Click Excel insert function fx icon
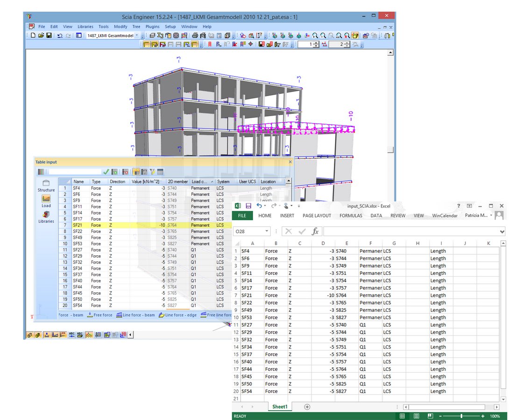Screen dimensions: 515x420 [x=315, y=231]
